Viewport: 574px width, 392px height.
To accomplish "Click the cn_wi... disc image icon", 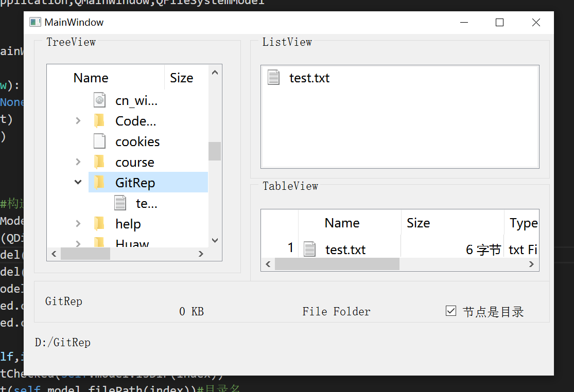I will 99,100.
